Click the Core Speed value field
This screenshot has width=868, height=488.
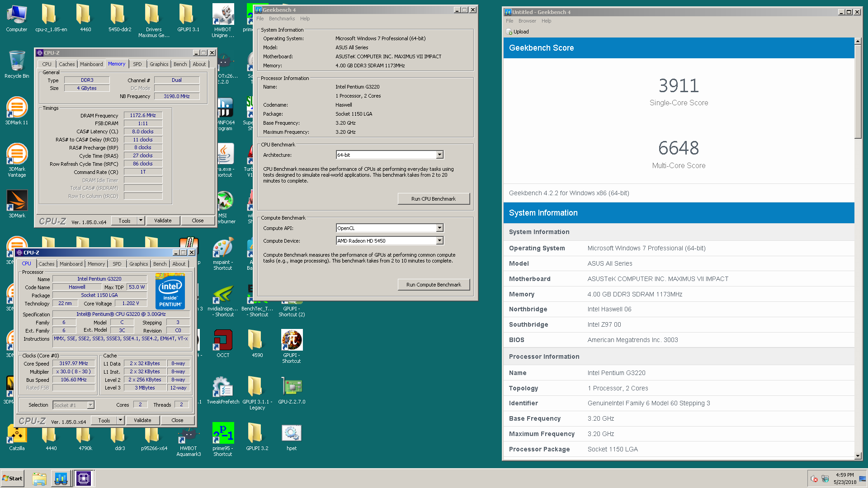(74, 363)
